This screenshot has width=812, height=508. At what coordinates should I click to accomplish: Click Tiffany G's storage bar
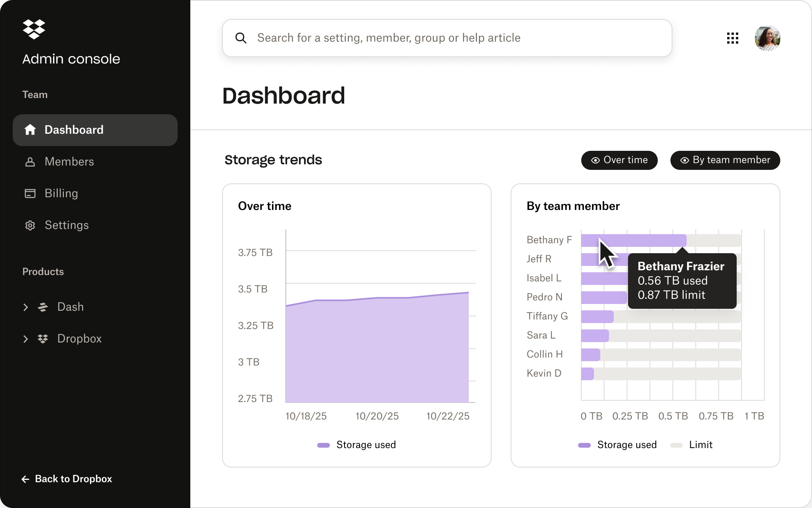point(597,317)
